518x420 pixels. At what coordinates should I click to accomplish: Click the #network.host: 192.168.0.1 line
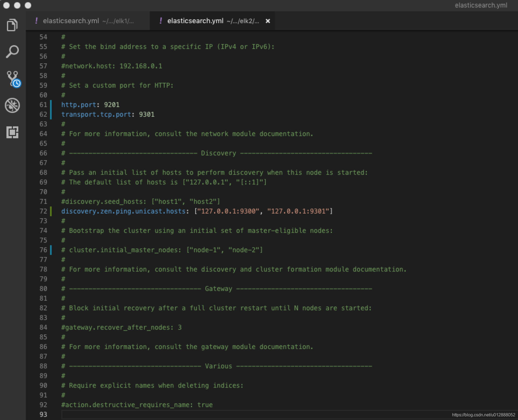(112, 66)
